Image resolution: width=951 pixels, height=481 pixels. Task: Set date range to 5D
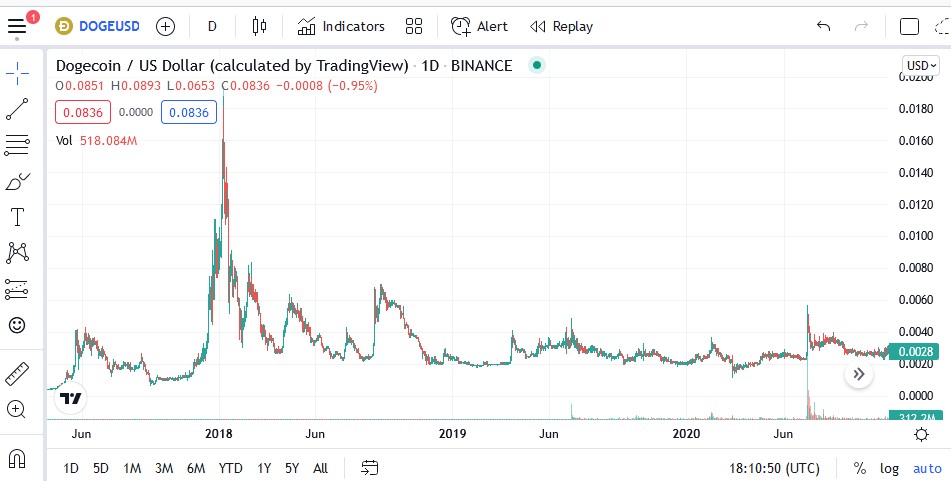point(101,468)
